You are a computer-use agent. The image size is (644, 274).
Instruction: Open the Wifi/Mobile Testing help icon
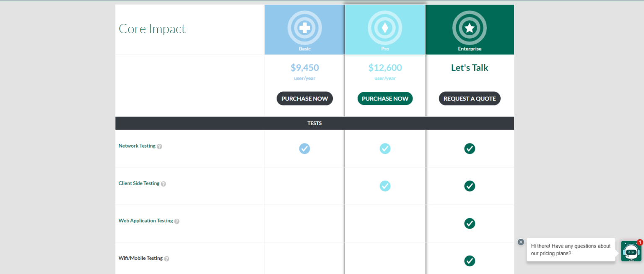coord(166,258)
